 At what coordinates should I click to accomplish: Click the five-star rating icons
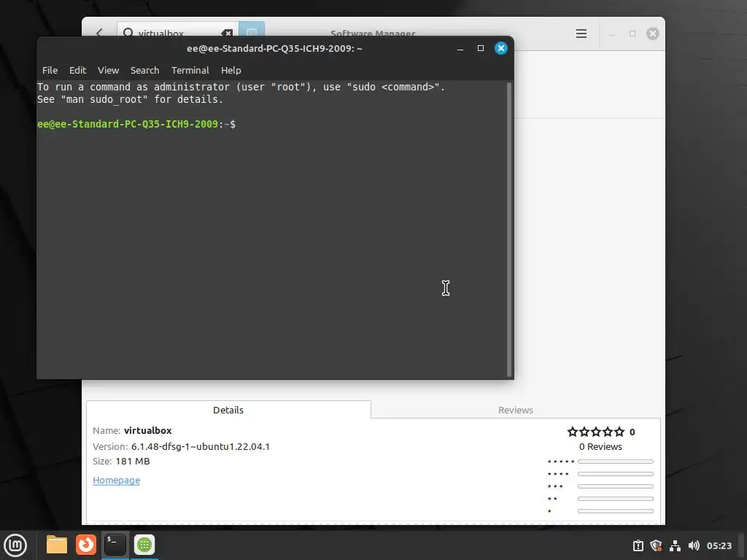point(595,432)
